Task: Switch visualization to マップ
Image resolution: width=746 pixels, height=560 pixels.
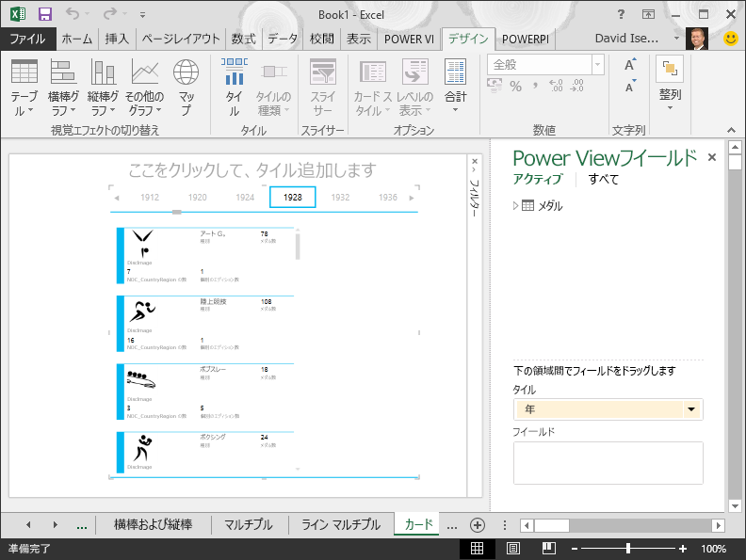Action: coord(186,88)
